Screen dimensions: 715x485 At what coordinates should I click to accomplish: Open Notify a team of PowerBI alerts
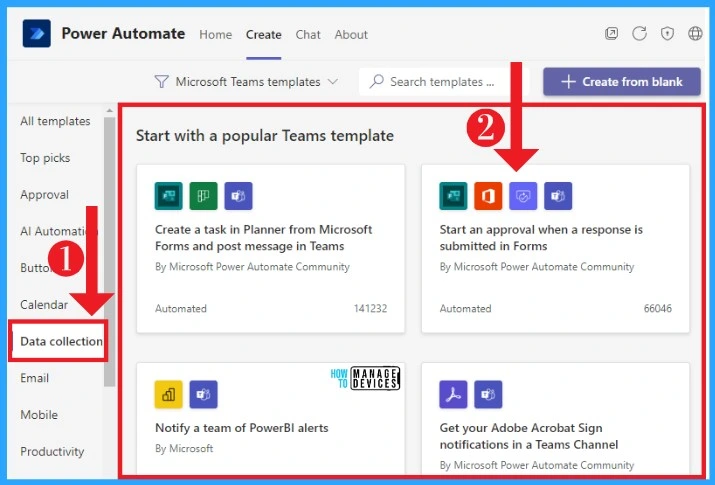pos(242,428)
